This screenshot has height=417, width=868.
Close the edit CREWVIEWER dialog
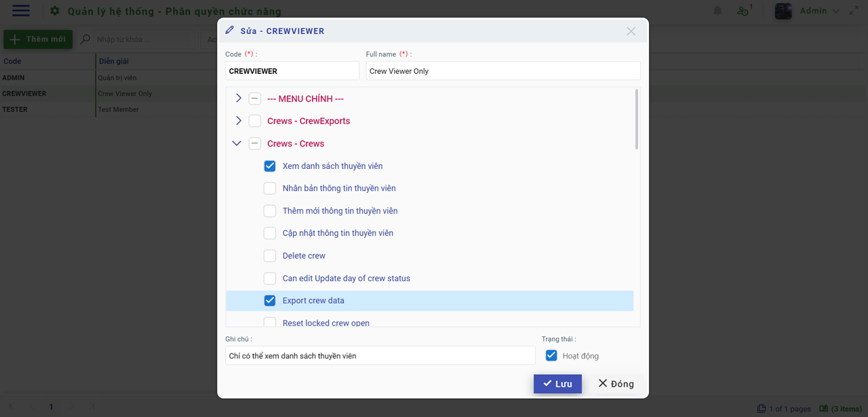(631, 31)
